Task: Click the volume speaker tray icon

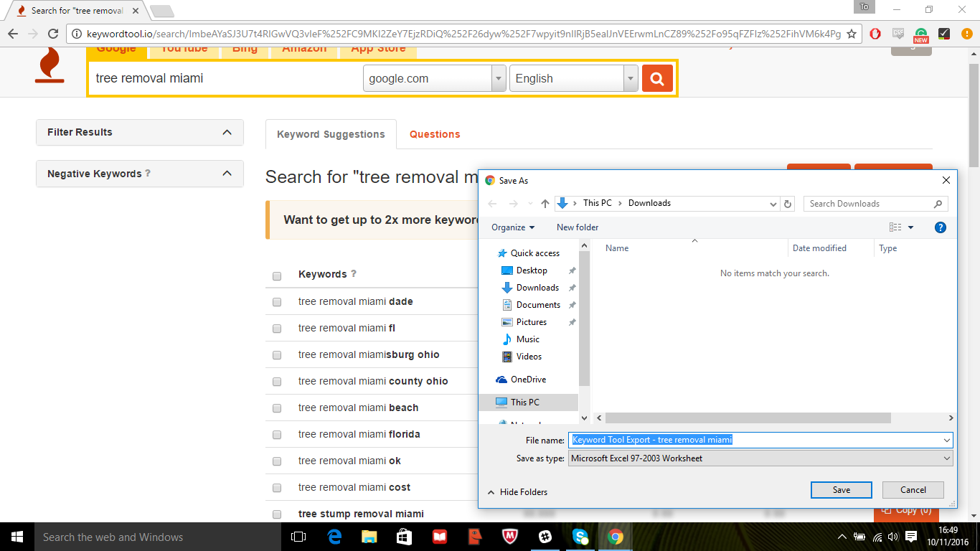Action: coord(893,537)
